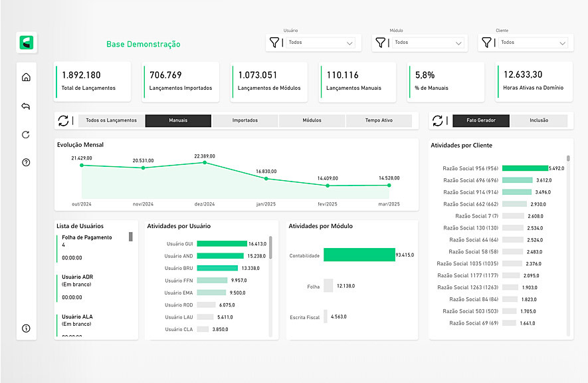Switch to the Inclusão option

539,120
